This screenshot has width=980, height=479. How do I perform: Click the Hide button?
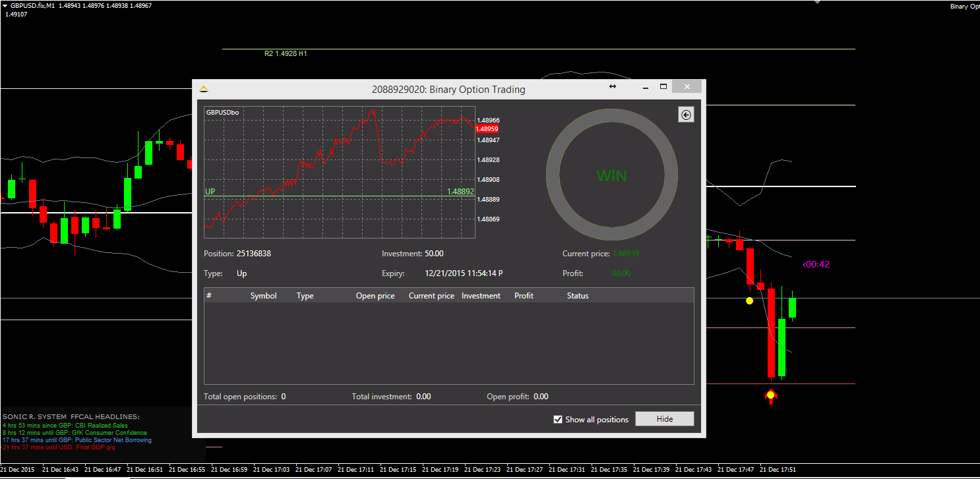tap(665, 419)
